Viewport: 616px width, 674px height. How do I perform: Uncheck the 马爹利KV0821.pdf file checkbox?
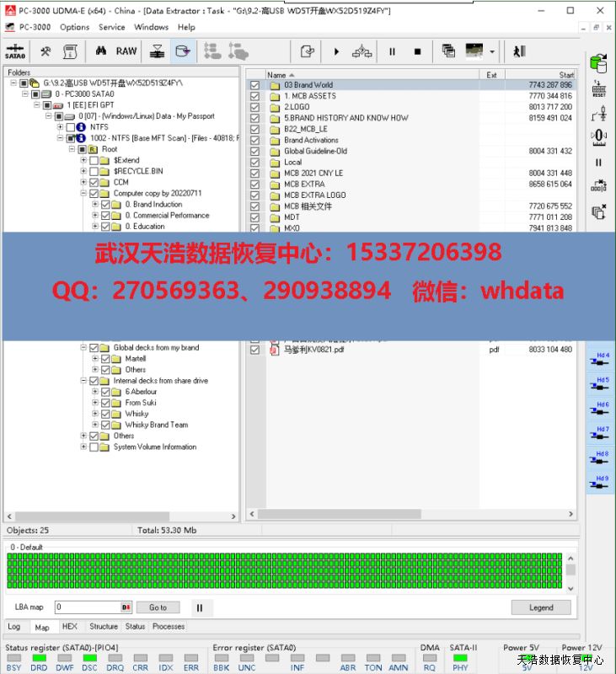(x=254, y=350)
